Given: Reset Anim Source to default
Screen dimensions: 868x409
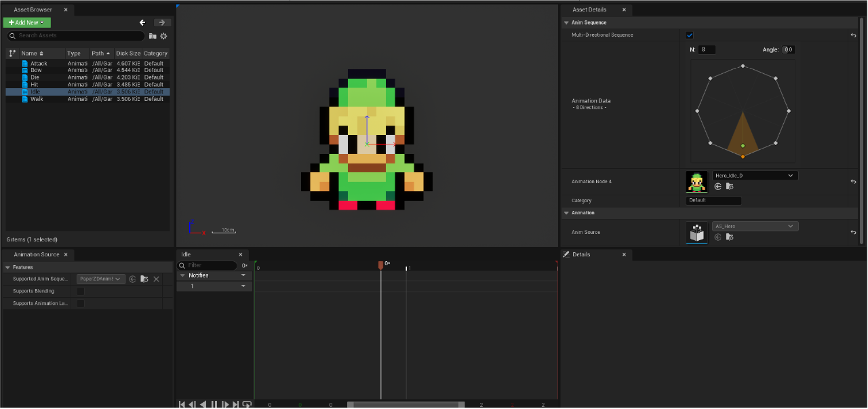Looking at the screenshot, I should point(853,232).
